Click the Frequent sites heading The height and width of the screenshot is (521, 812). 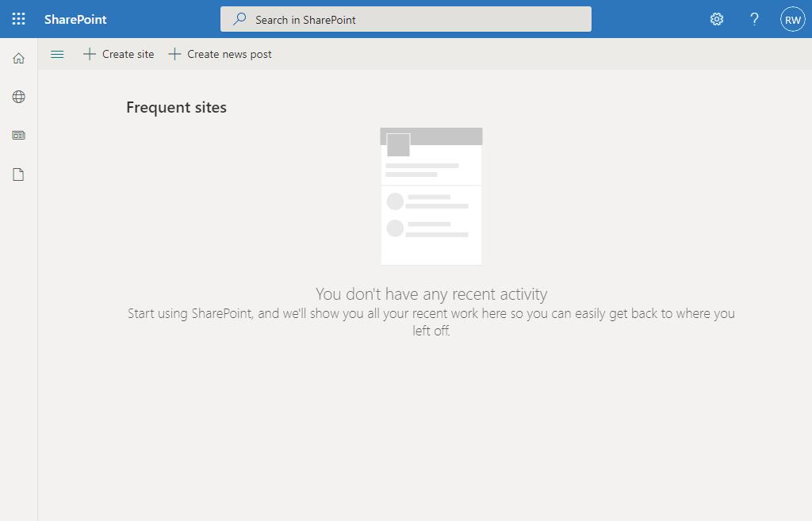pos(177,107)
